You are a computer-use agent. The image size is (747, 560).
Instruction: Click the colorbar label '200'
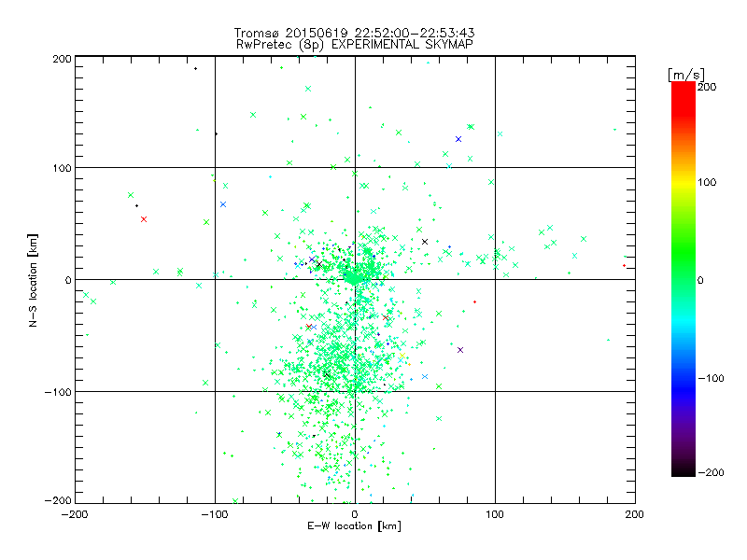pos(707,87)
